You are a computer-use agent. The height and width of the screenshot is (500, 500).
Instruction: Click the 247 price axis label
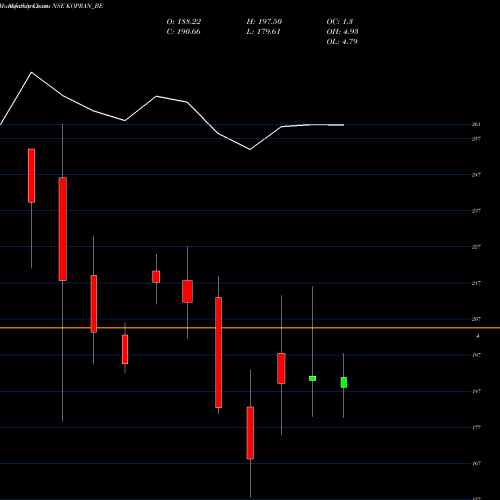coord(476,175)
